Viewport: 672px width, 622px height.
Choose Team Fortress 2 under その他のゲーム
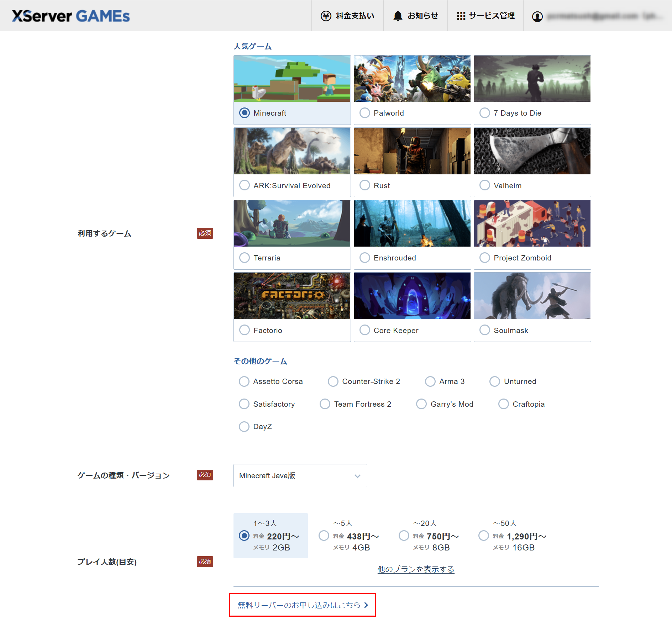tap(325, 404)
